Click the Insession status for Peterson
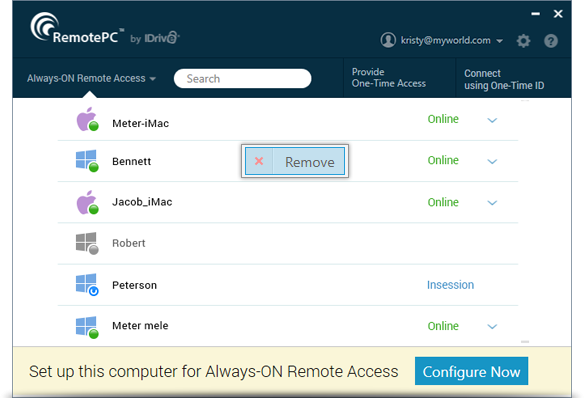Screen dimensions: 584x398 click(450, 285)
